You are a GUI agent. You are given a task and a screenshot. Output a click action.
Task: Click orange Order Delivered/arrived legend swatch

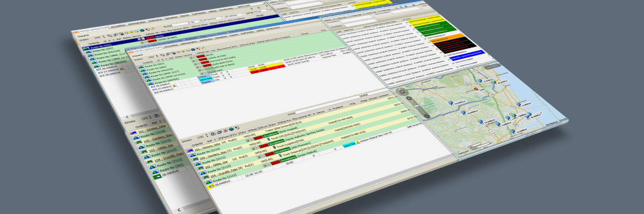pos(447,38)
